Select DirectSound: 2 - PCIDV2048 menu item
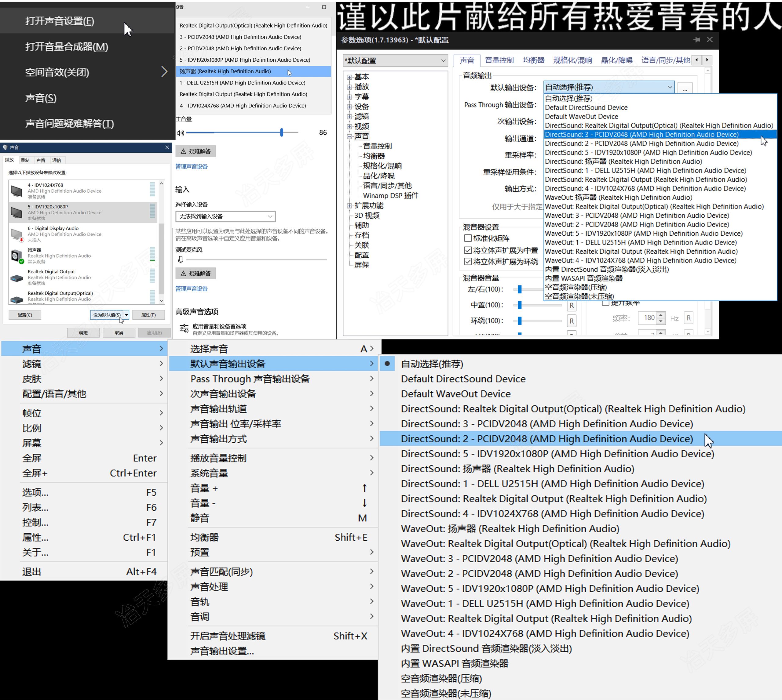The height and width of the screenshot is (700, 782). (x=581, y=439)
